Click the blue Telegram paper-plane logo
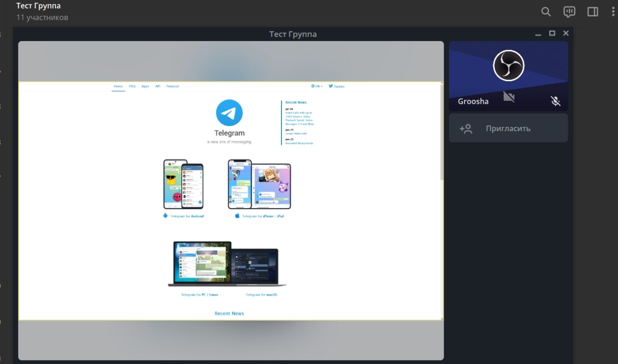The height and width of the screenshot is (364, 618). [x=229, y=112]
